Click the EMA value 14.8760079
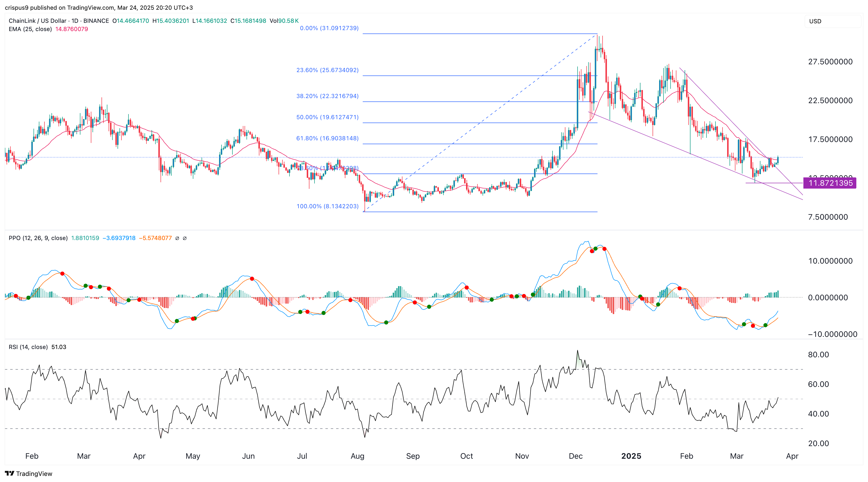Image resolution: width=868 pixels, height=482 pixels. (71, 29)
